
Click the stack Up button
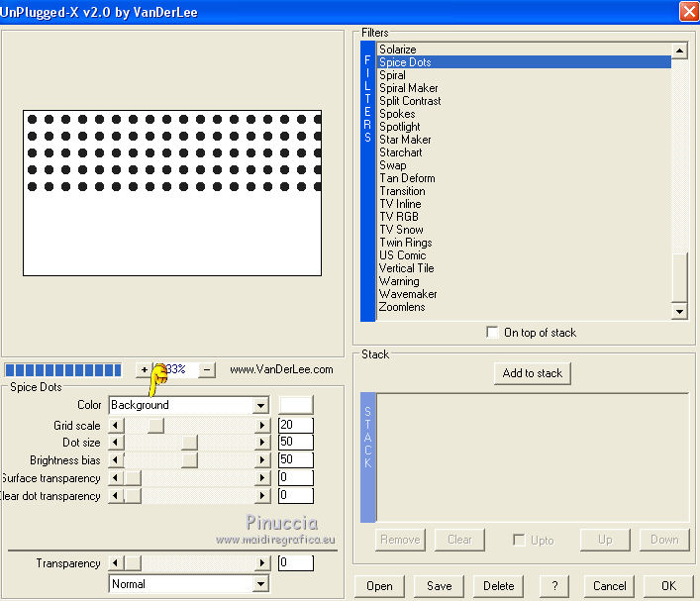click(x=605, y=540)
